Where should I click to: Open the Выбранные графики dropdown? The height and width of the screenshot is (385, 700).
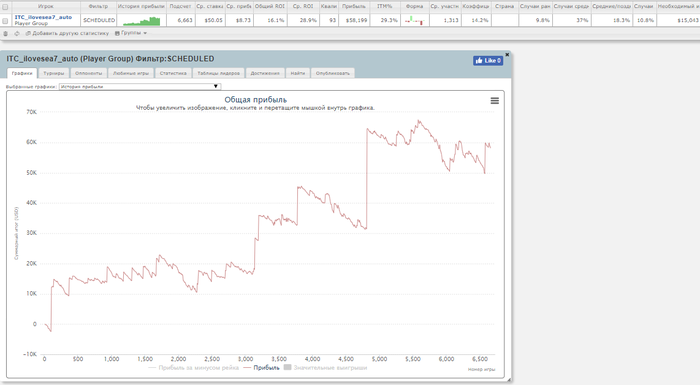pos(140,87)
